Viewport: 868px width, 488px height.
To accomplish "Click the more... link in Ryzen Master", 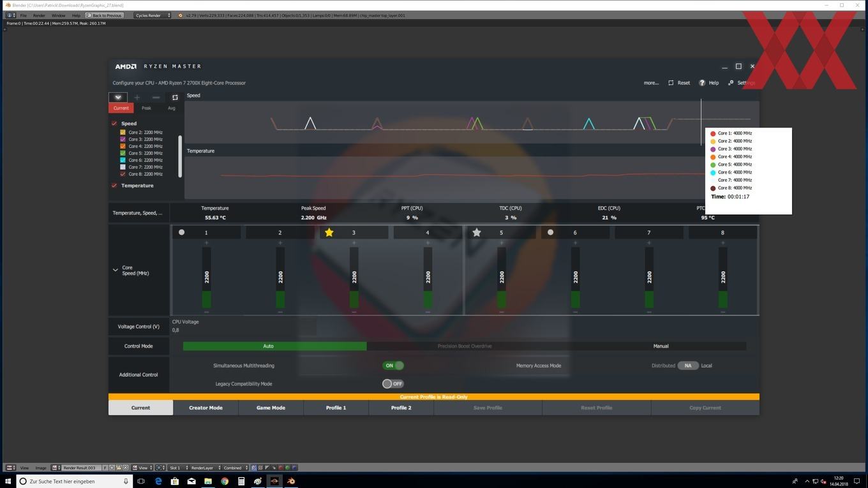I will [651, 83].
